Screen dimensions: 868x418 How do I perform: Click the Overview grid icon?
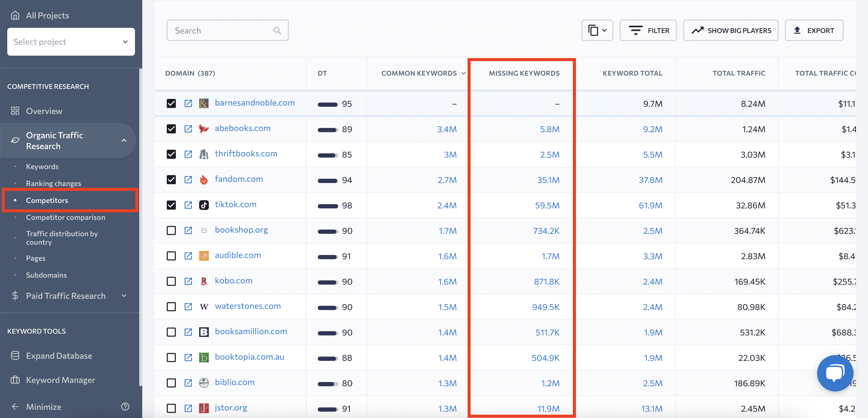[x=15, y=111]
